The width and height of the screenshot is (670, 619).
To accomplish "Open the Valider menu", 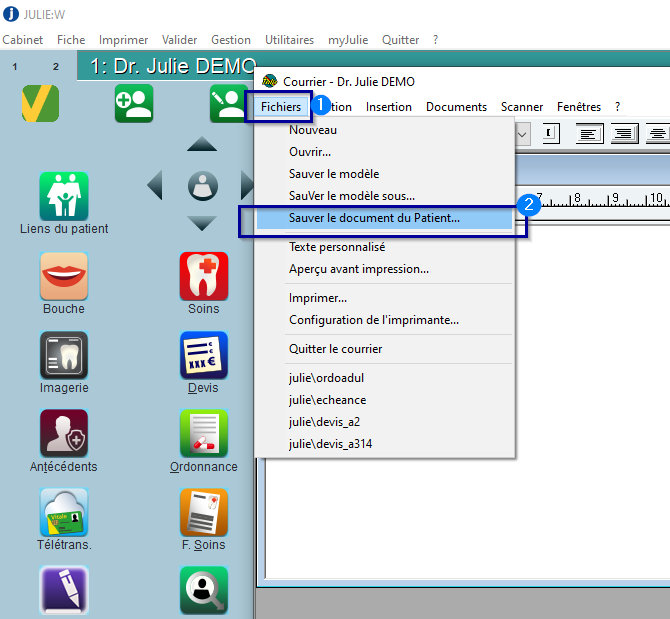I will pos(179,40).
